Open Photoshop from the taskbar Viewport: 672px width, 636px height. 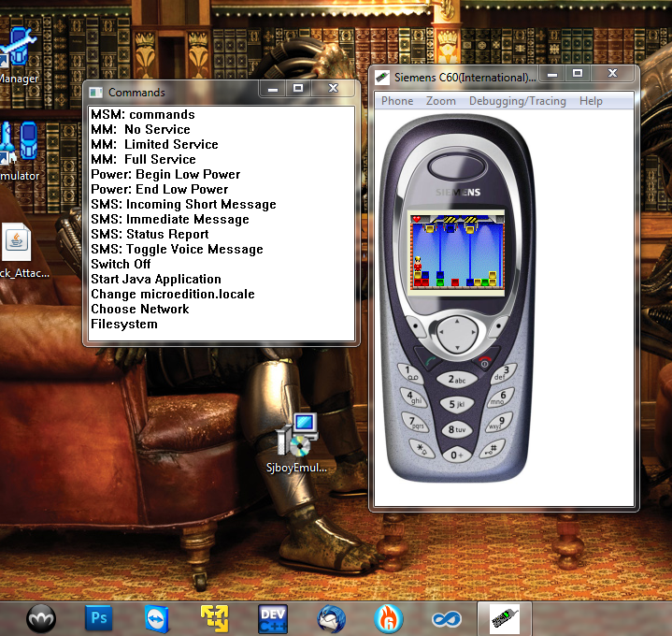(99, 618)
